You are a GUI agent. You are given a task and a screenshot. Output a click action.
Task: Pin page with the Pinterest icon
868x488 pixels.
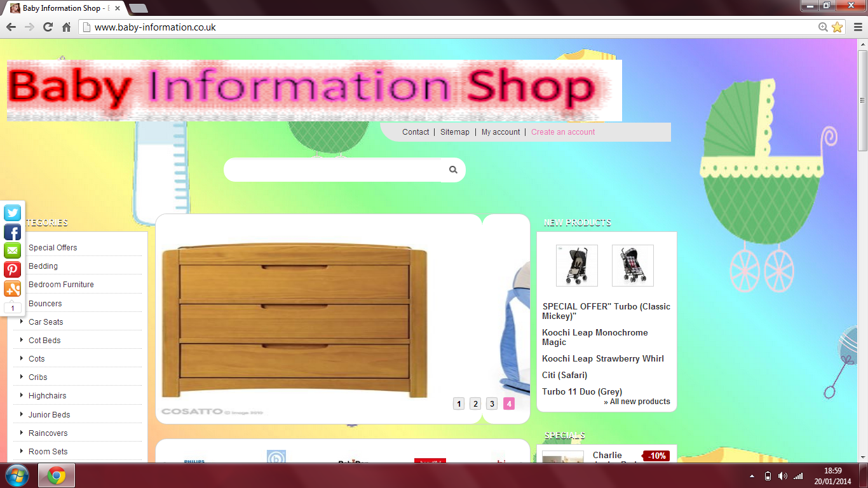(x=13, y=270)
